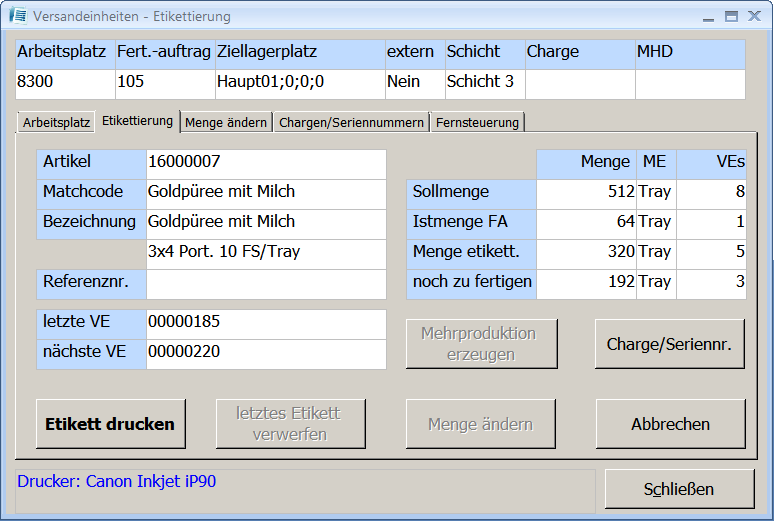This screenshot has height=521, width=774.
Task: Select the Etikettierung tab
Action: click(x=138, y=121)
